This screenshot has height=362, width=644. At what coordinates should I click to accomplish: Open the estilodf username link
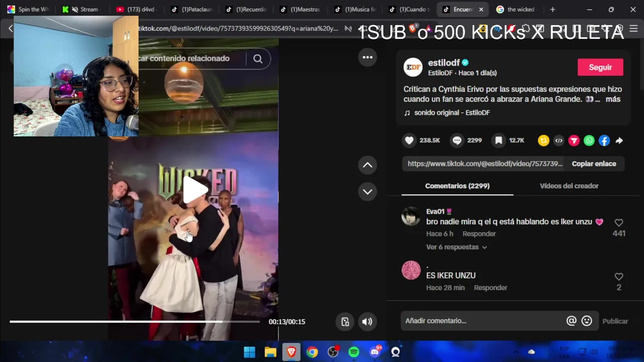[444, 63]
